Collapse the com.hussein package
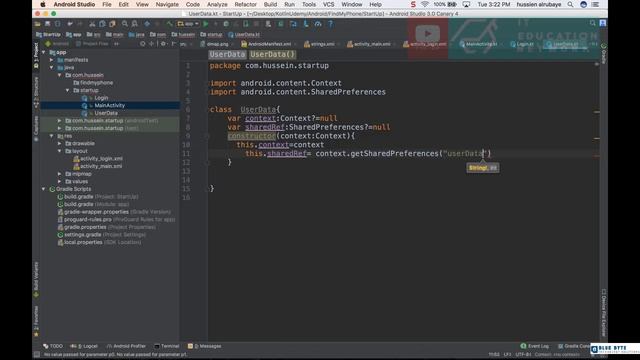Viewport: 640px width, 360px height. (x=60, y=75)
